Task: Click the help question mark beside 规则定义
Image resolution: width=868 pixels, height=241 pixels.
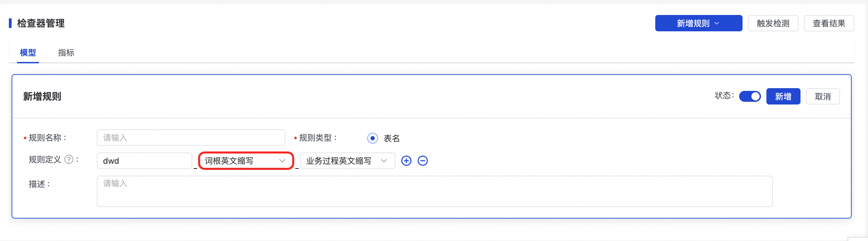Action: click(69, 159)
